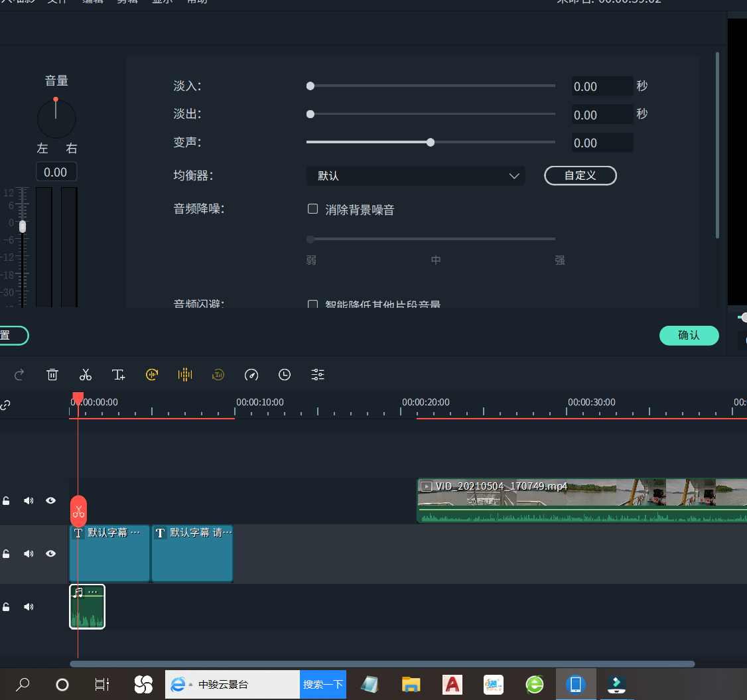Lock the video track with padlock
Image resolution: width=747 pixels, height=700 pixels.
[x=6, y=501]
